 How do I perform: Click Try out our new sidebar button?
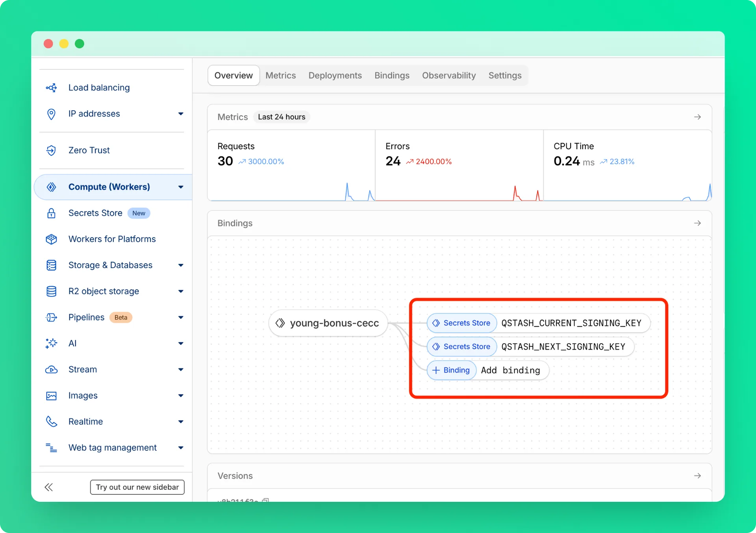tap(137, 487)
